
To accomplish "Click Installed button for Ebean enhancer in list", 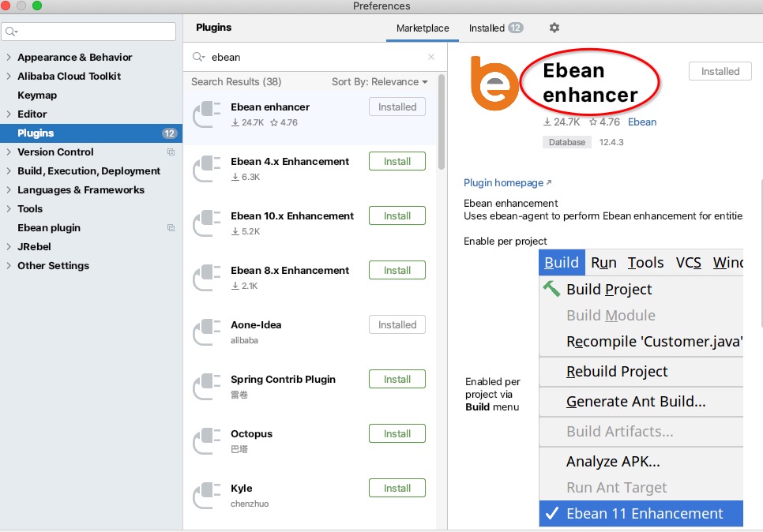I will 397,107.
